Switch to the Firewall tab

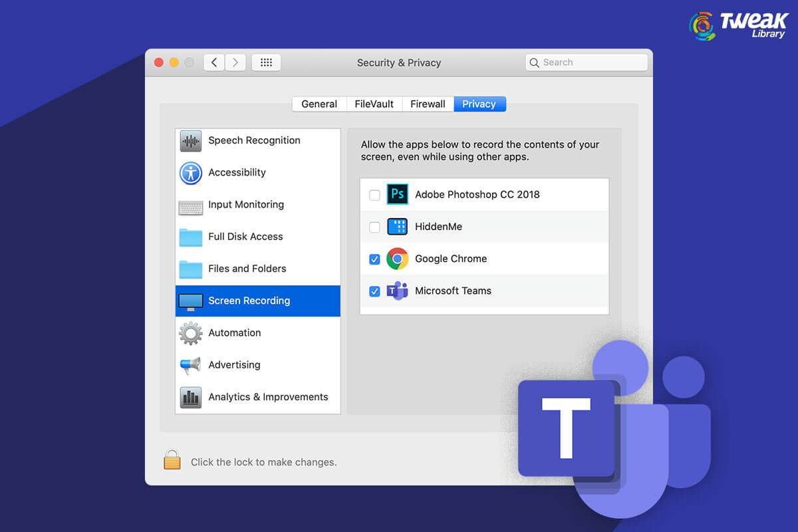[428, 104]
